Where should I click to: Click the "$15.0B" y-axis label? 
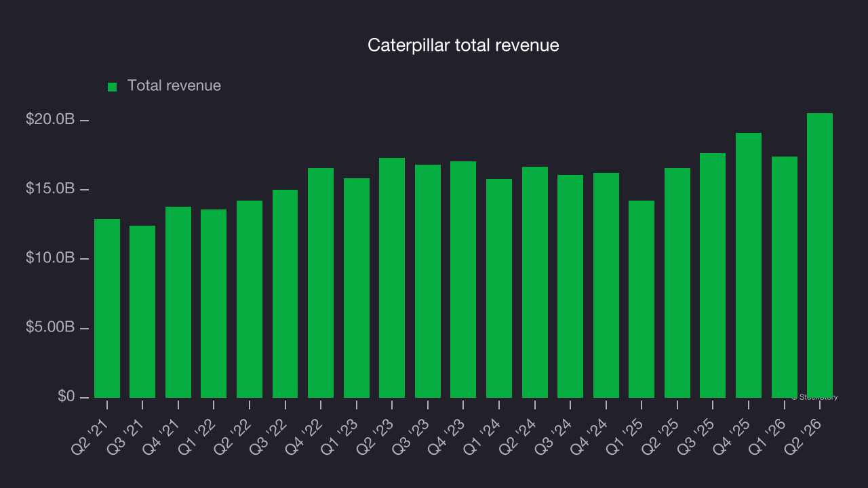point(49,188)
